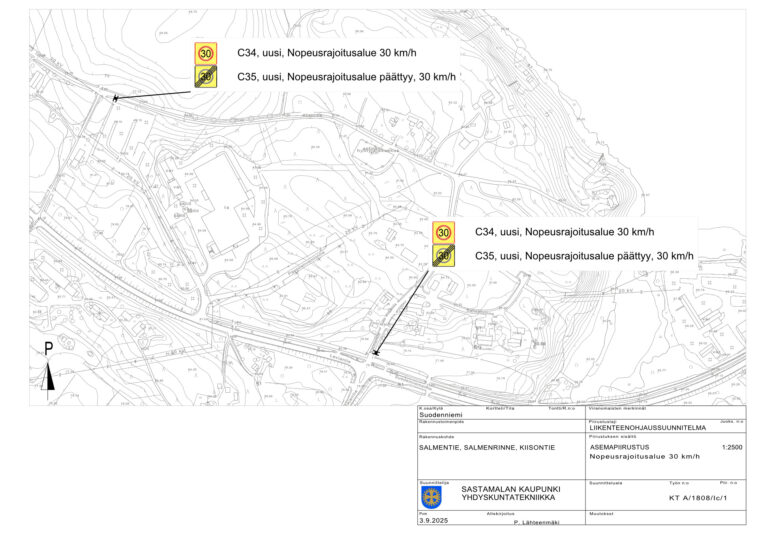Viewport: 758px width, 536px height.
Task: Click the upper end-of-zone 30 sign
Action: pos(205,76)
